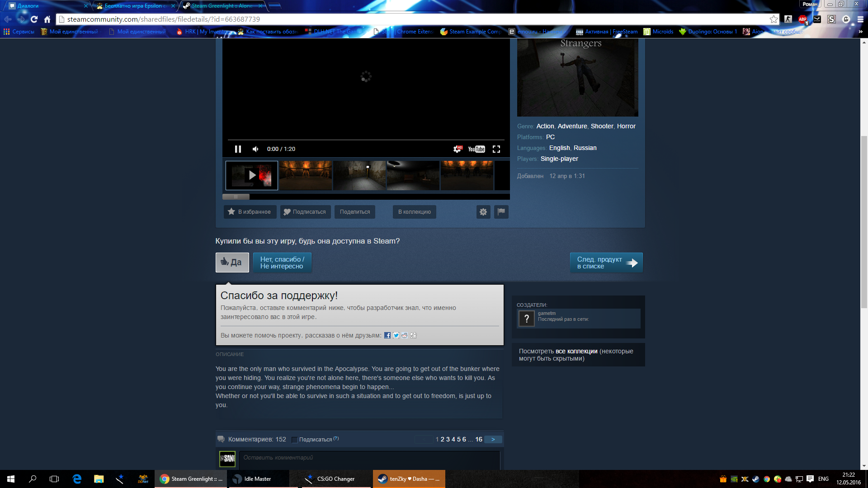Open the Action genre link

click(x=545, y=126)
